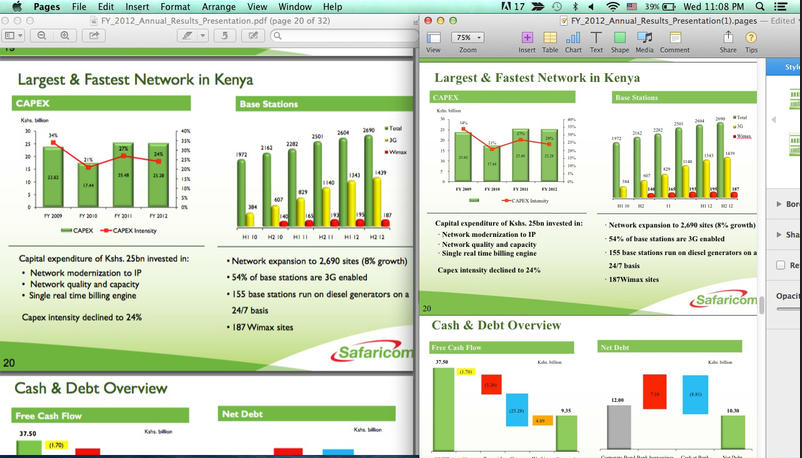This screenshot has width=802, height=458.
Task: Click the previous styles arrow in inspector
Action: click(774, 119)
